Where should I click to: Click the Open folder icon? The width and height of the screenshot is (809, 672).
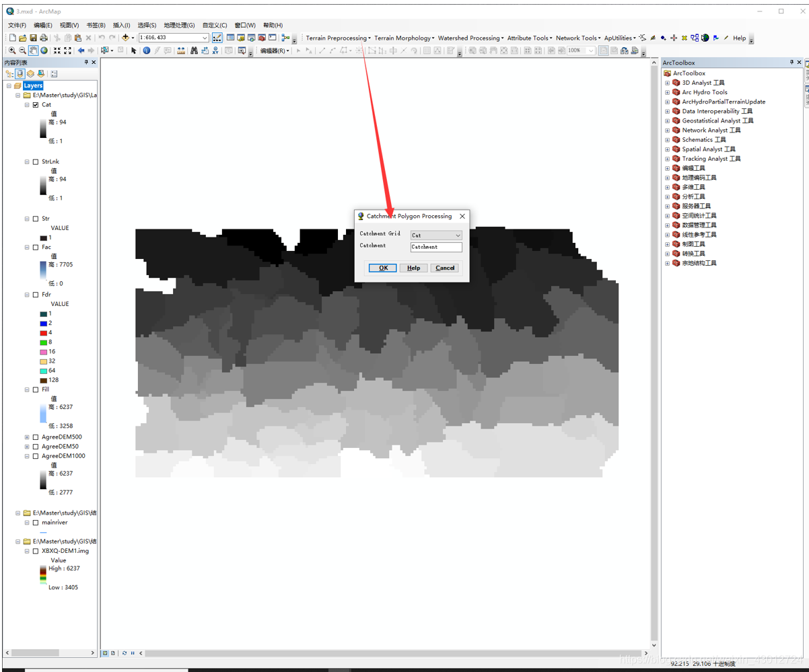tap(23, 38)
